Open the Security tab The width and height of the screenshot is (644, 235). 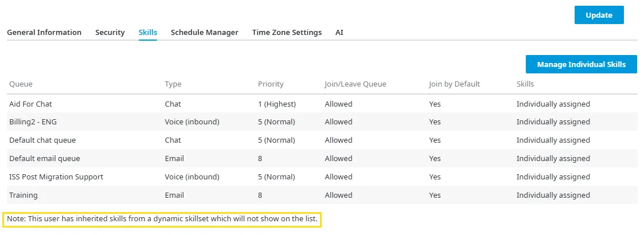(x=110, y=32)
